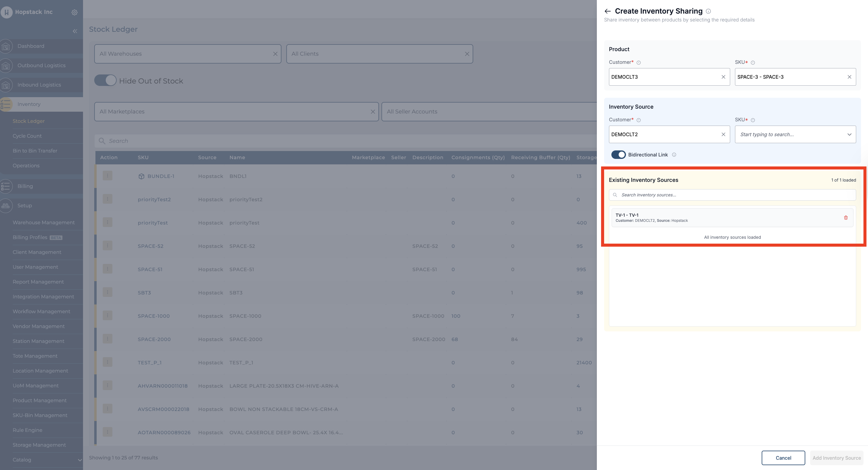Click info icon next to Create Inventory Sharing title
868x470 pixels.
coord(708,11)
